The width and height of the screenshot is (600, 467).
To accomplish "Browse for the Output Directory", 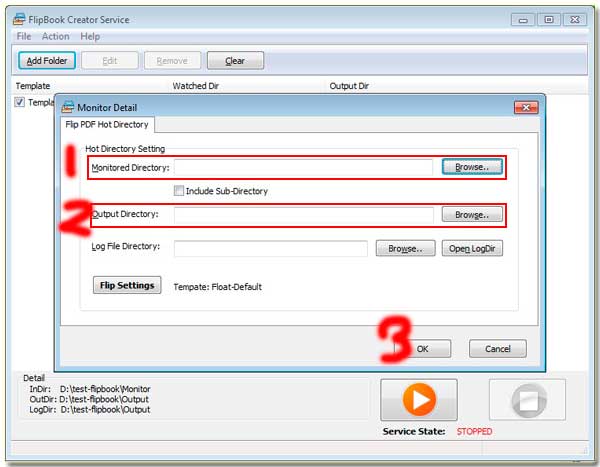I will pyautogui.click(x=472, y=214).
